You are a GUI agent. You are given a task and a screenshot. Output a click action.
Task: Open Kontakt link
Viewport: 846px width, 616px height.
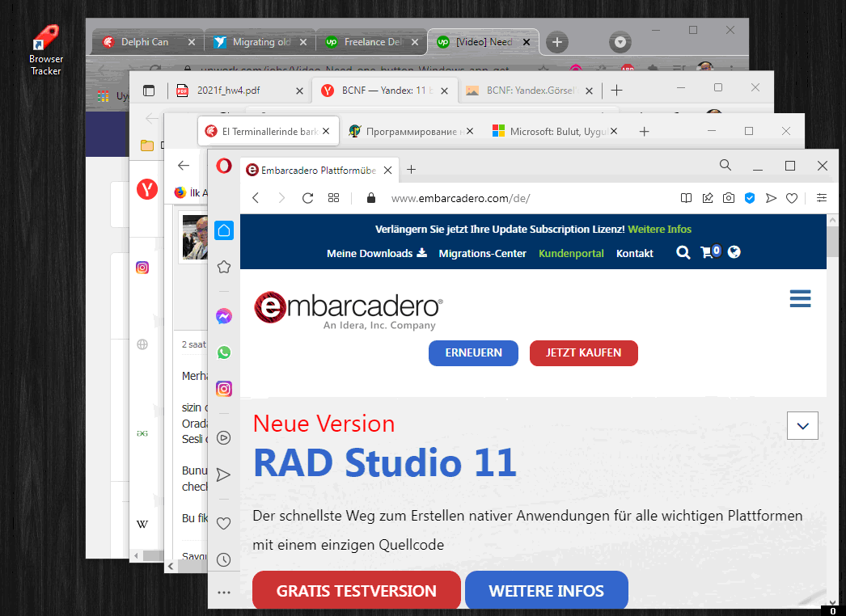634,254
